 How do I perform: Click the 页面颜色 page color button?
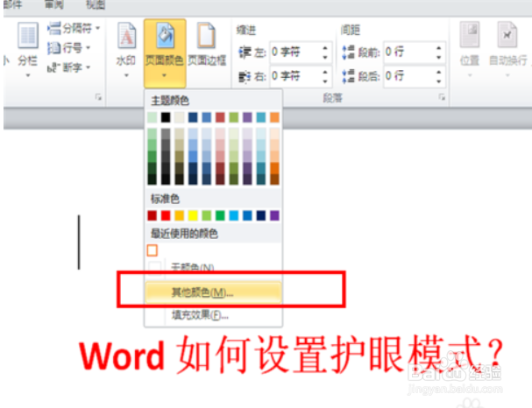point(165,53)
